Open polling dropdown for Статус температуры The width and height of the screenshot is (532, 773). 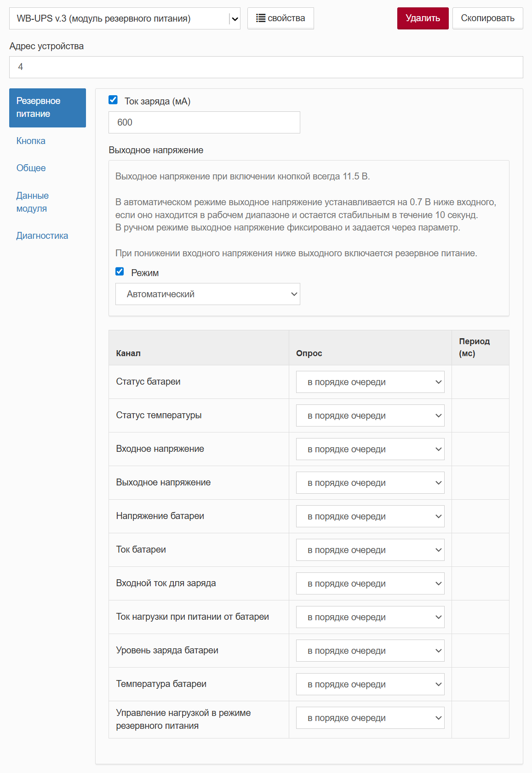tap(370, 415)
